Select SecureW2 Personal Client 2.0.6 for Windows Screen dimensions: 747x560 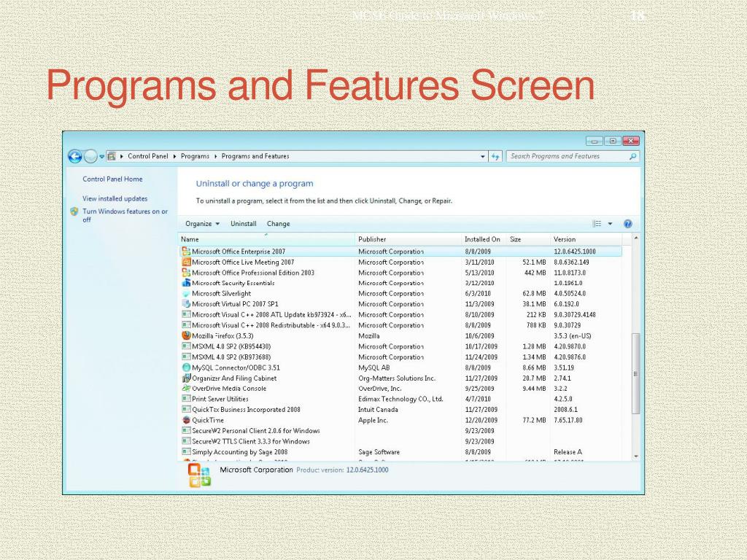(256, 430)
